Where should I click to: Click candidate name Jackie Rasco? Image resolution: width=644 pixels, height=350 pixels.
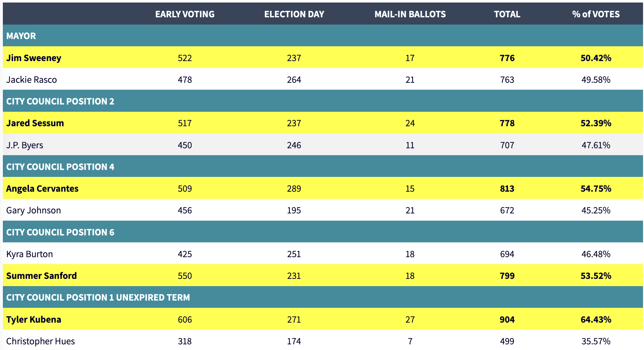(x=32, y=80)
